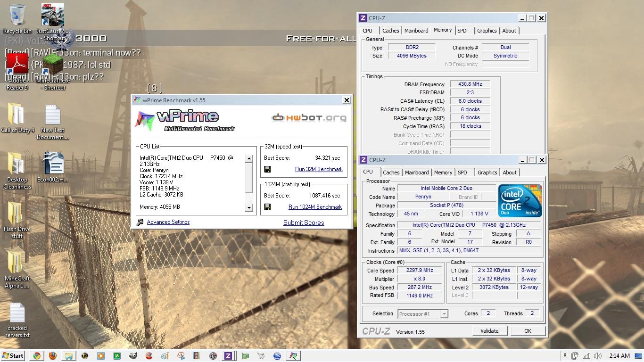Viewport: 644px width, 362px height.
Task: Close the wPrime Benchmark window
Action: pyautogui.click(x=347, y=100)
